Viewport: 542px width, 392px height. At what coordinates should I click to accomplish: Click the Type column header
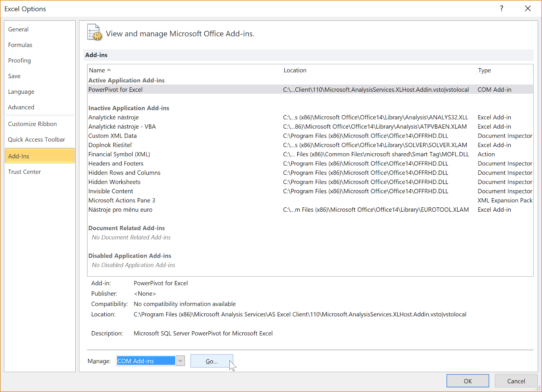coord(505,70)
